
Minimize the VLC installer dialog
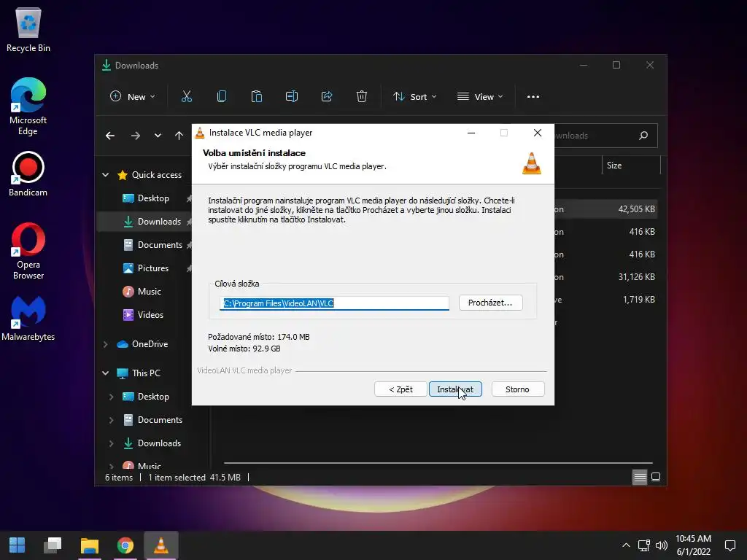click(x=471, y=133)
